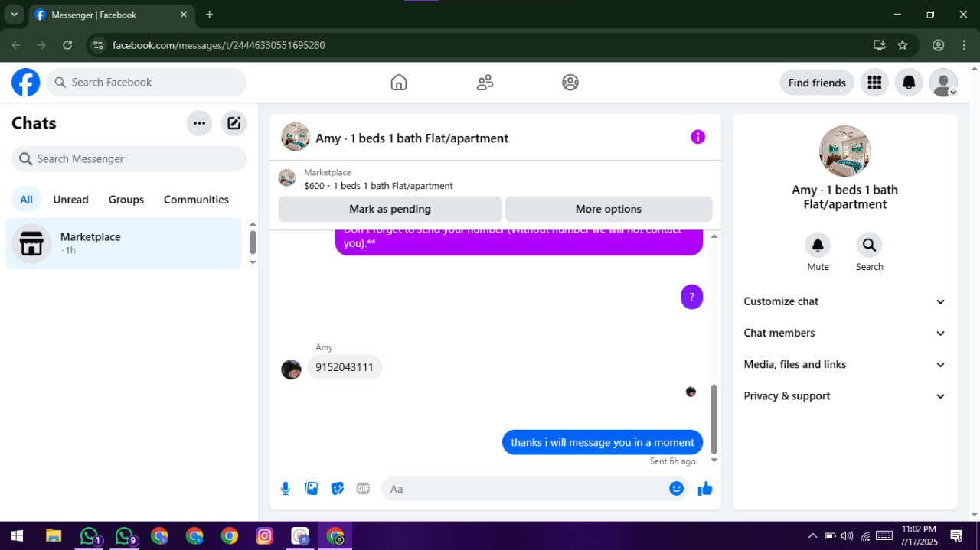Open the Friends icon in top navigation
Viewport: 980px width, 550px height.
(x=485, y=83)
